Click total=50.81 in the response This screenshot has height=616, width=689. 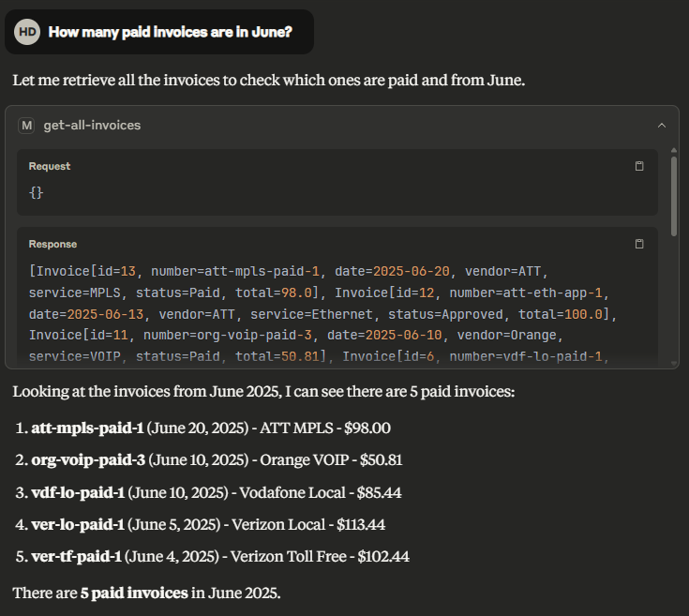[277, 356]
